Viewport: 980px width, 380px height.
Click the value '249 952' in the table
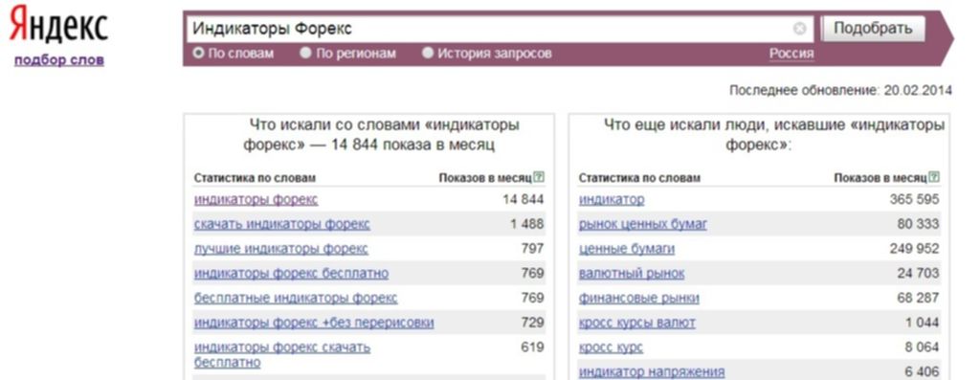[x=914, y=249]
